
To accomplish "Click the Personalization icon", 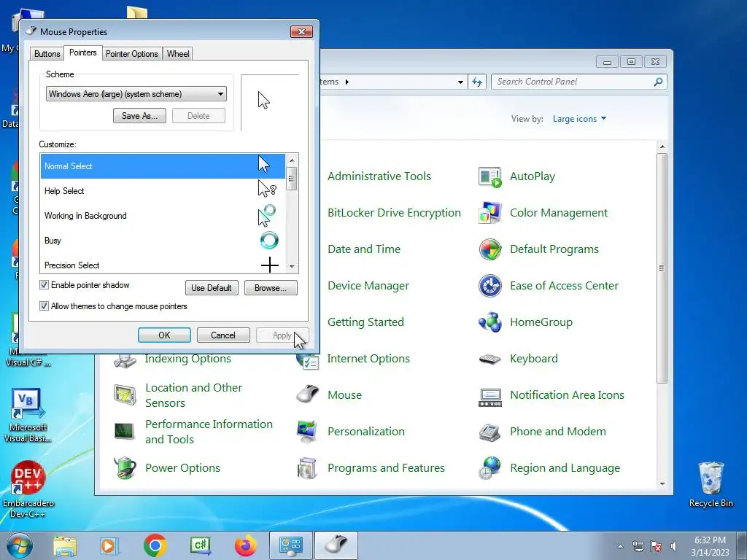I will (x=306, y=432).
